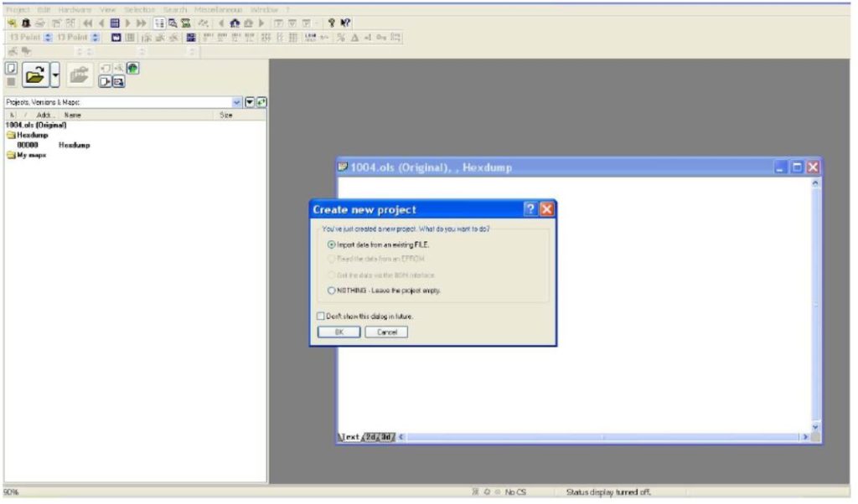Screen dimensions: 858x504
Task: Open the 'Projects, Versions & Maps' dropdown
Action: tap(237, 102)
